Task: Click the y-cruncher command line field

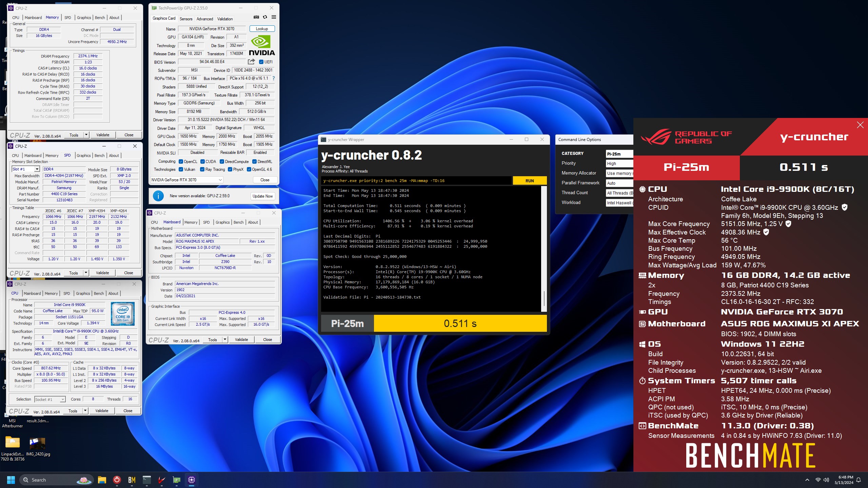Action: [416, 181]
